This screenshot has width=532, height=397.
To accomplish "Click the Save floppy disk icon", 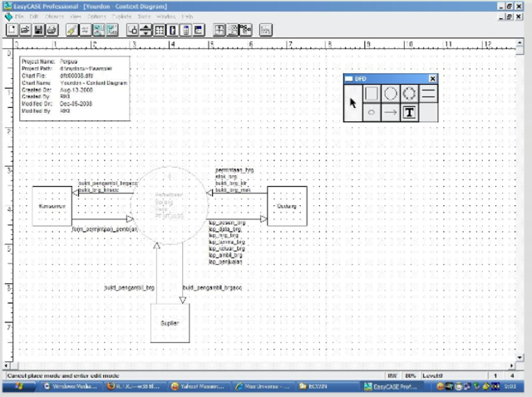I will point(38,30).
